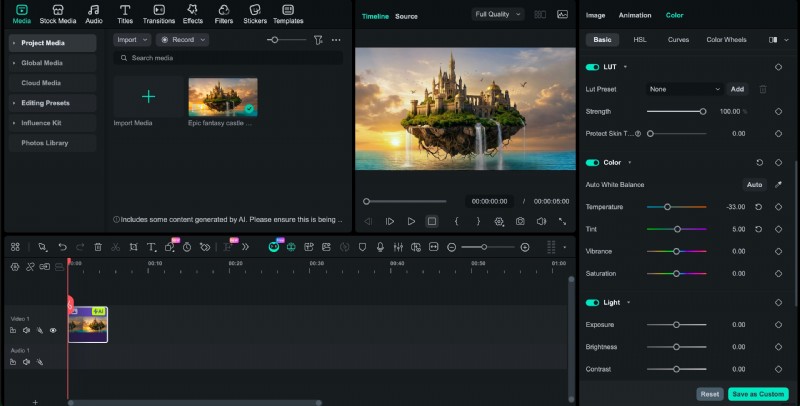This screenshot has width=800, height=406.
Task: Click the timeline zoom-in plus icon
Action: tap(525, 247)
